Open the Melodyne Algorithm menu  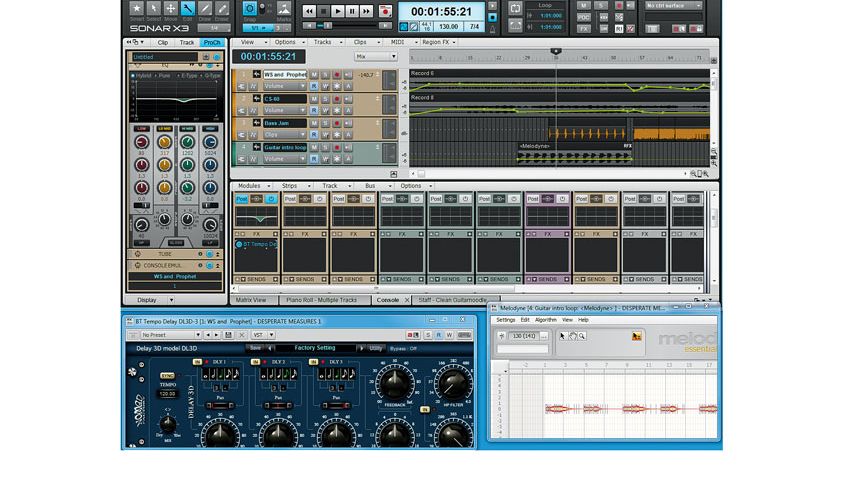pos(545,320)
